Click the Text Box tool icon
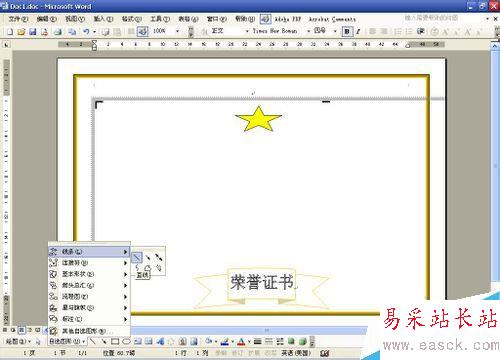 [138, 341]
